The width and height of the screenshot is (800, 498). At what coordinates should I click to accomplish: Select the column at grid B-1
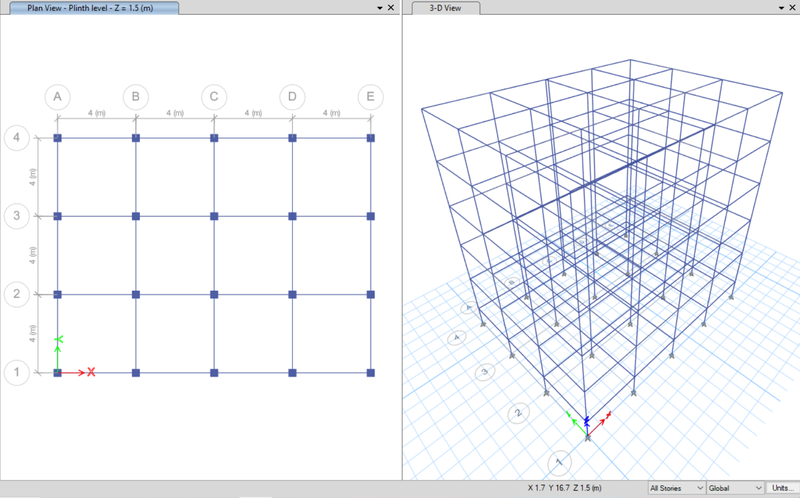pyautogui.click(x=136, y=373)
